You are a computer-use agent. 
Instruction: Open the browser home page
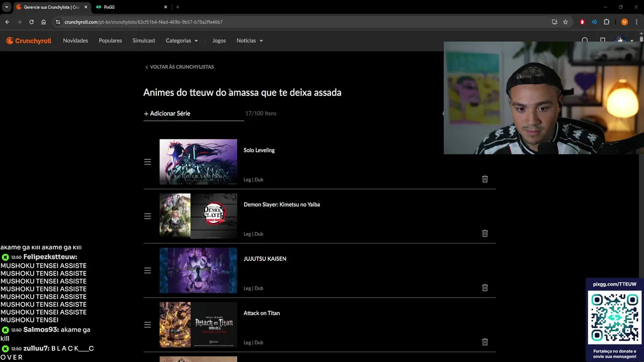(43, 22)
